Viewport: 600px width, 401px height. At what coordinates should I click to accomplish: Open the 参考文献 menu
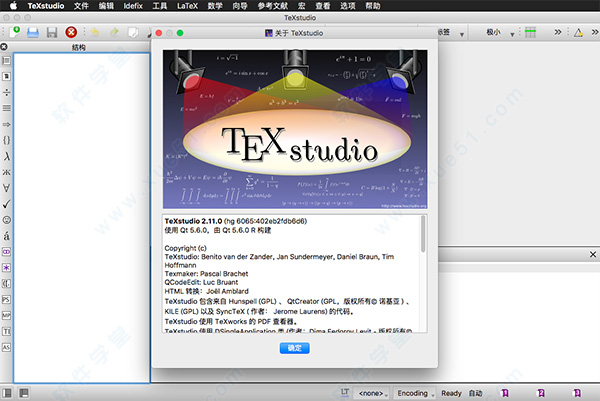click(x=273, y=6)
